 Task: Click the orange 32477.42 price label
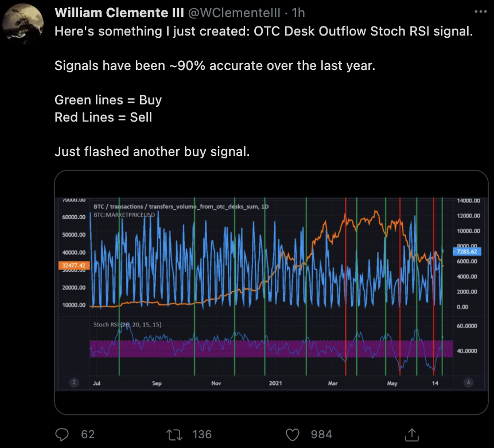coord(72,266)
